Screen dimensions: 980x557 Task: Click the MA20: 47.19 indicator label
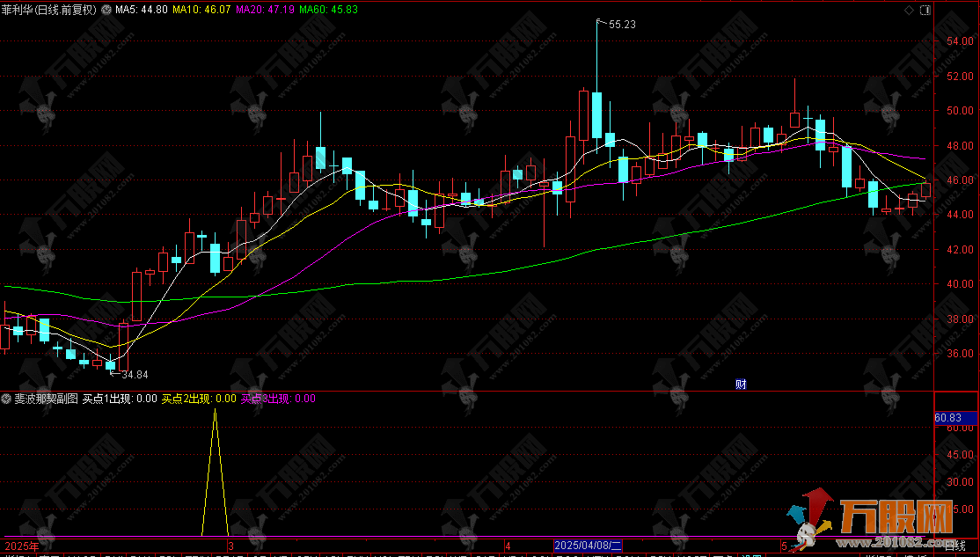[x=265, y=10]
